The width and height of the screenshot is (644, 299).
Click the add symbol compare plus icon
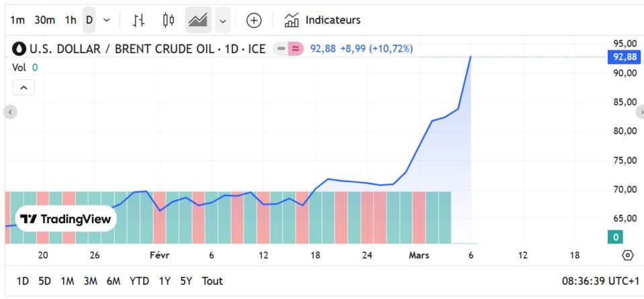click(254, 20)
